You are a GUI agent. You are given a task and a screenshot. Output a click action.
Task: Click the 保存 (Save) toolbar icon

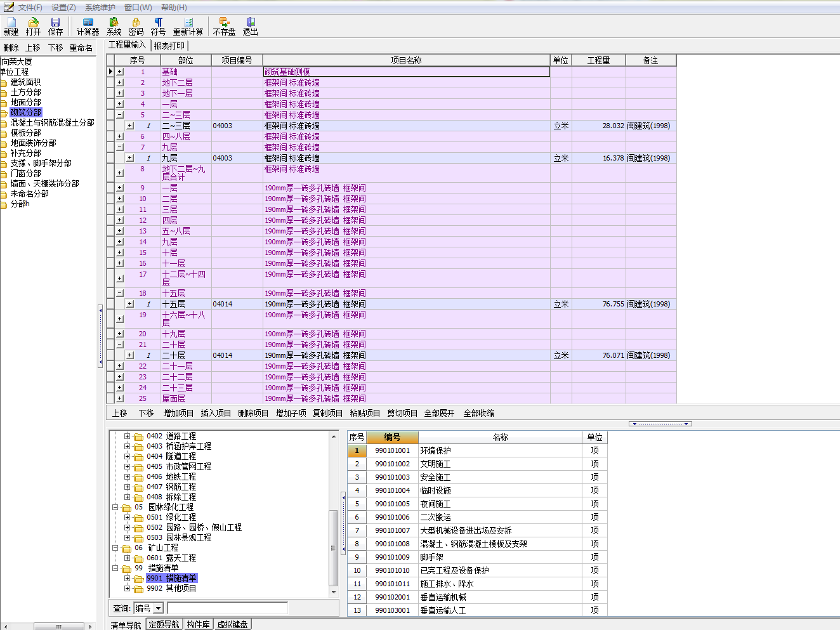click(x=56, y=26)
